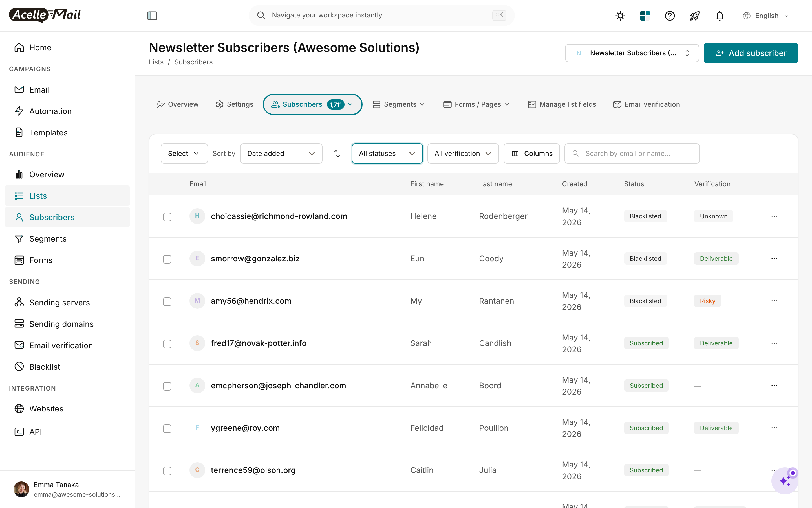812x508 pixels.
Task: Open the help question mark icon
Action: click(x=670, y=16)
